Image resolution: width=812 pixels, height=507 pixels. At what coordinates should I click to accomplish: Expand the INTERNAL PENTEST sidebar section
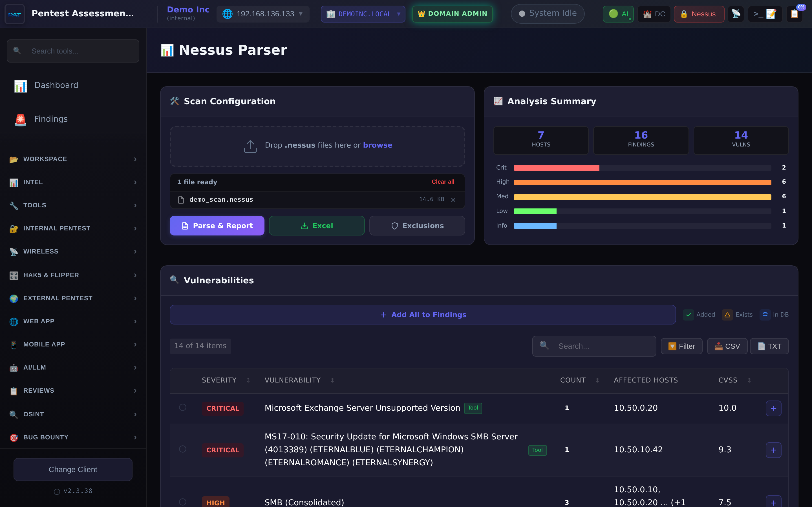pos(73,228)
